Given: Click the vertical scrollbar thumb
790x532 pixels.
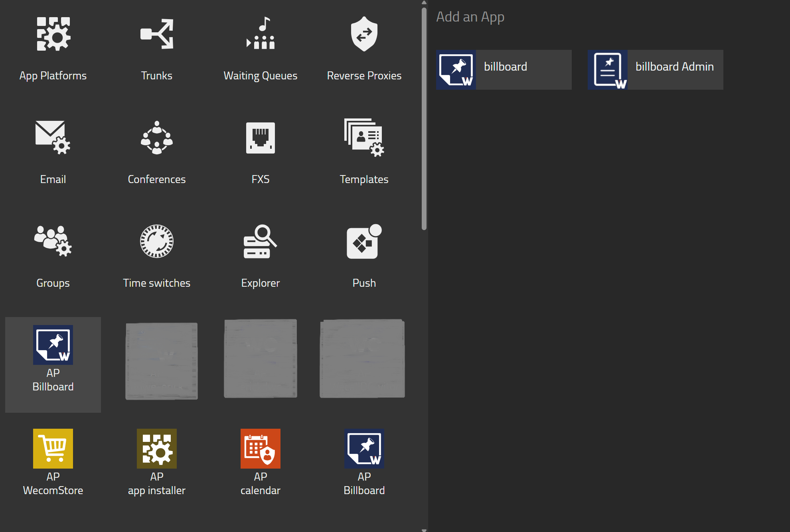Looking at the screenshot, I should pos(424,120).
